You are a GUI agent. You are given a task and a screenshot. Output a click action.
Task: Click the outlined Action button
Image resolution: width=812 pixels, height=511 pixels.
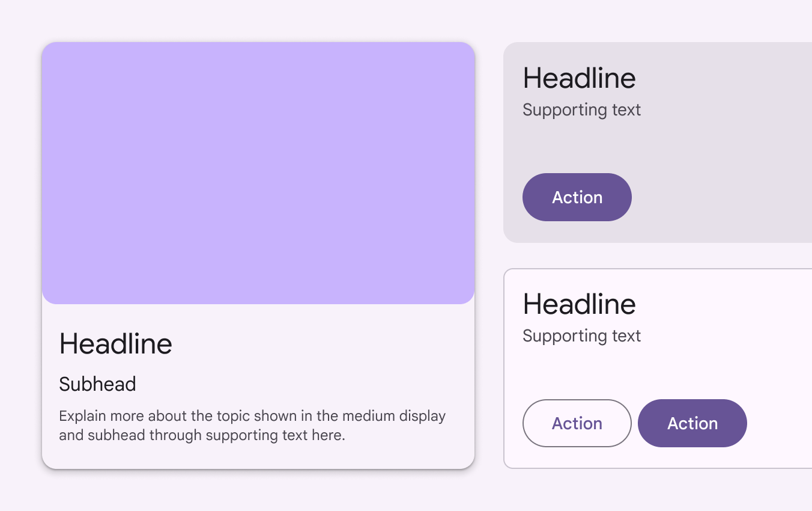[x=577, y=423]
